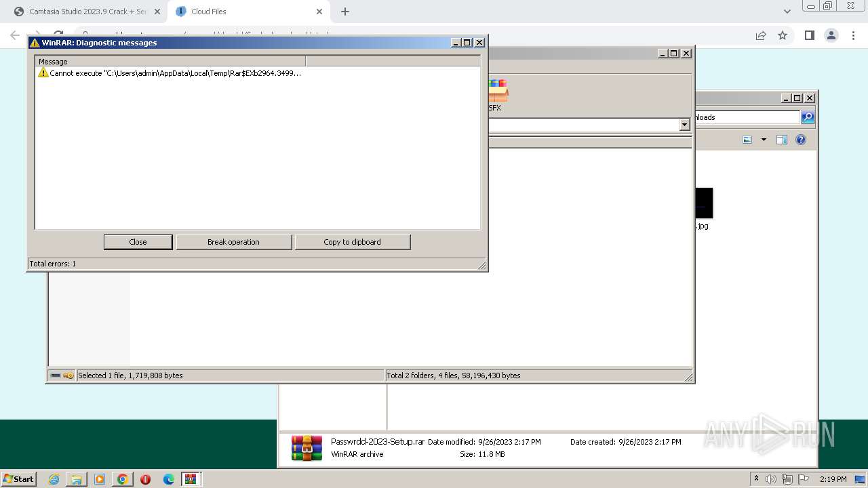Toggle the Explorer preview pane icon
Viewport: 868px width, 488px height.
[x=781, y=140]
